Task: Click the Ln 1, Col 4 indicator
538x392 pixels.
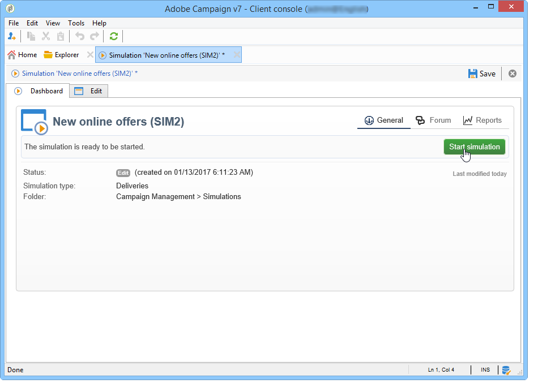Action: click(x=441, y=370)
